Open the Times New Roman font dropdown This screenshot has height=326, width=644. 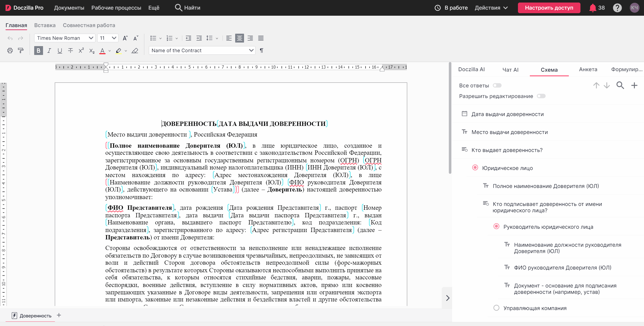click(x=65, y=38)
